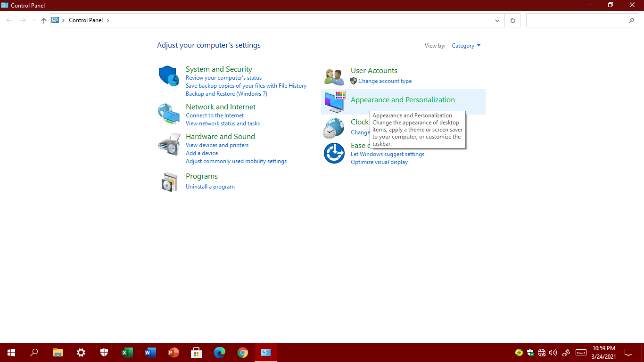Click the Search Control Panel input box
The width and height of the screenshot is (644, 362).
578,20
